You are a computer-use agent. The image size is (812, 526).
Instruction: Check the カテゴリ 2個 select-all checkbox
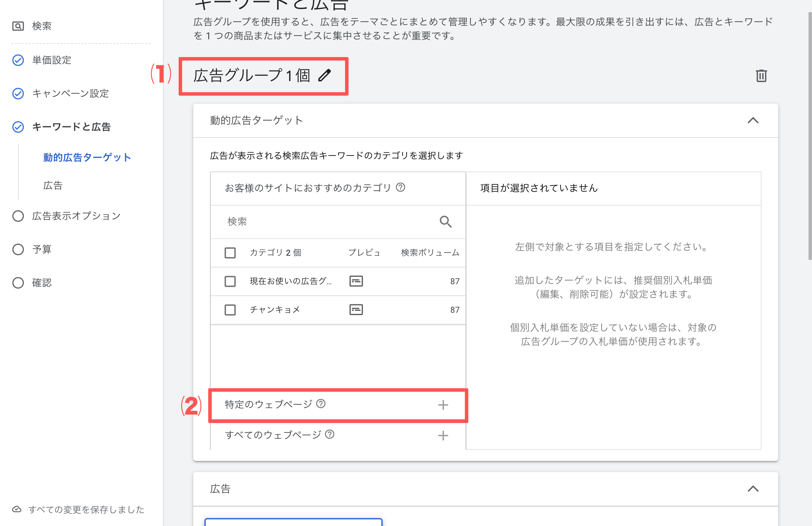coord(230,253)
